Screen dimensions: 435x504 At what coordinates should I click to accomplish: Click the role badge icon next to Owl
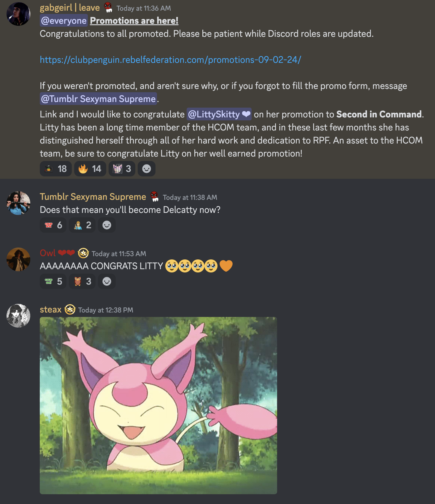tap(83, 253)
